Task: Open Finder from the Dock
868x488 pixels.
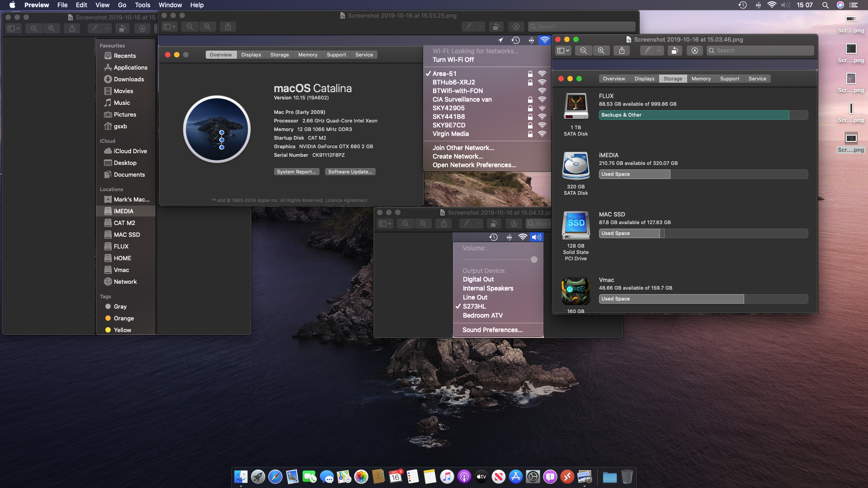Action: click(x=241, y=477)
